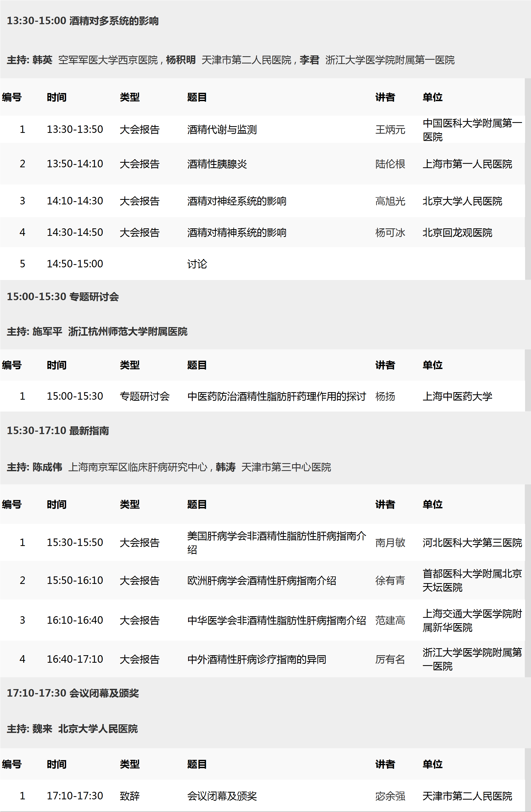Click the title 中医药防治酒精性脂肪肝药理作用的探讨

[x=277, y=396]
